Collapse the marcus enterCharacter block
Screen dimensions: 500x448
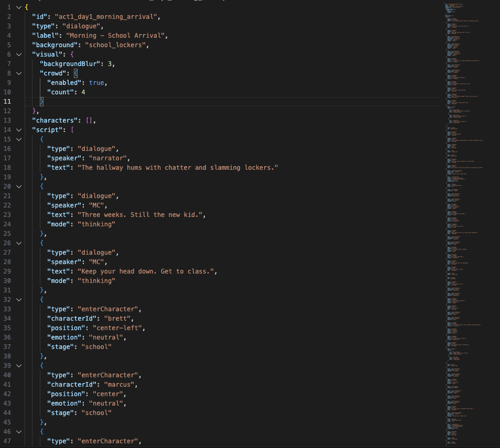[19, 365]
